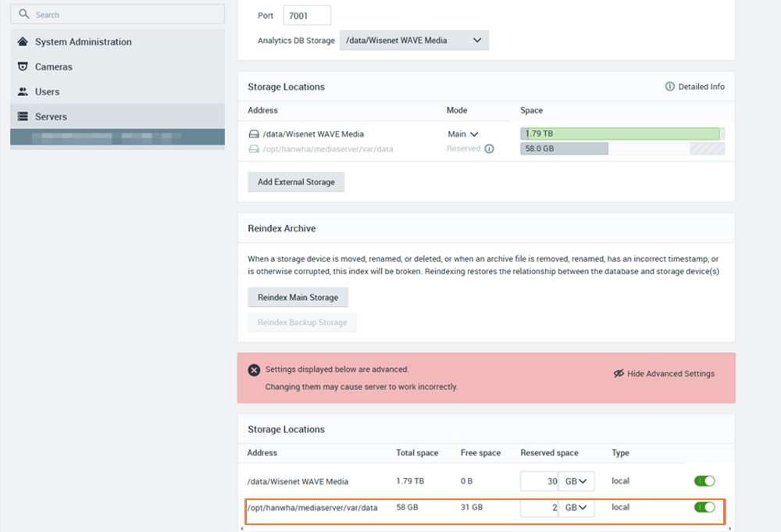Click Reindex Backup Storage button
This screenshot has width=781, height=532.
(x=302, y=323)
